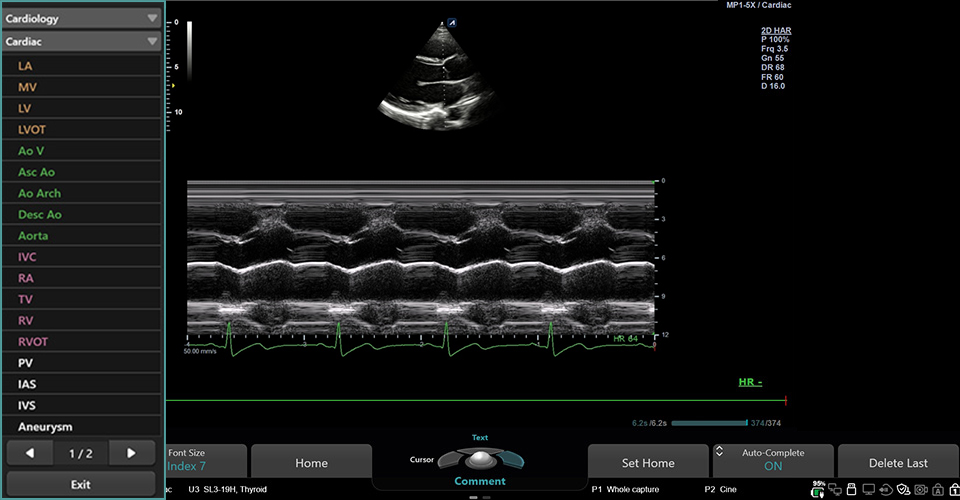Viewport: 960px width, 500px height.
Task: Select the LVOT annotation item
Action: (x=82, y=130)
